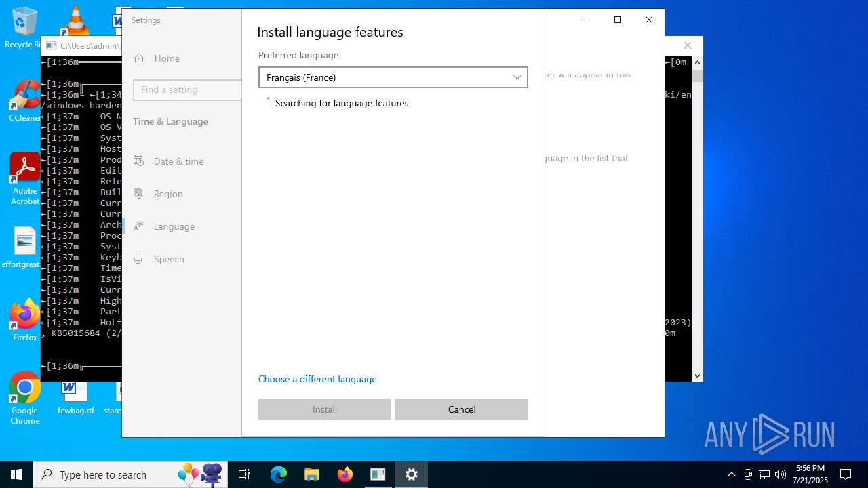Open File Explorer from the taskbar
The height and width of the screenshot is (488, 868).
312,474
